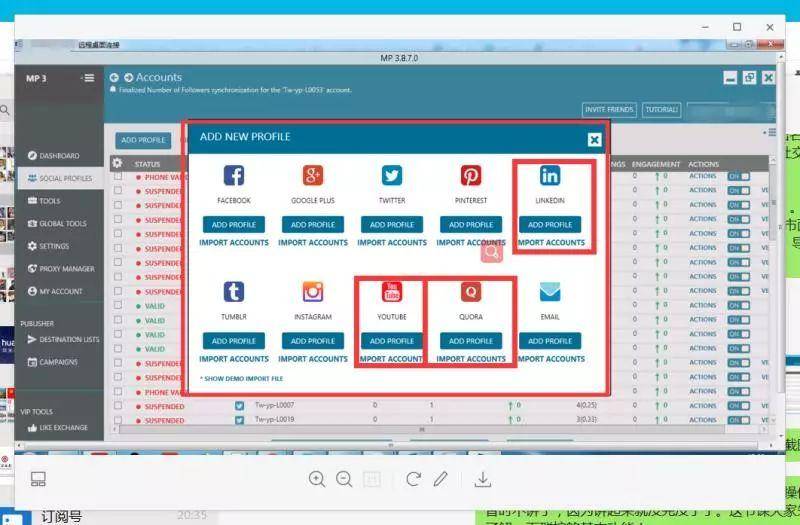Click the Twitter bird icon in dialog
Screen dimensions: 800x525
pos(392,176)
